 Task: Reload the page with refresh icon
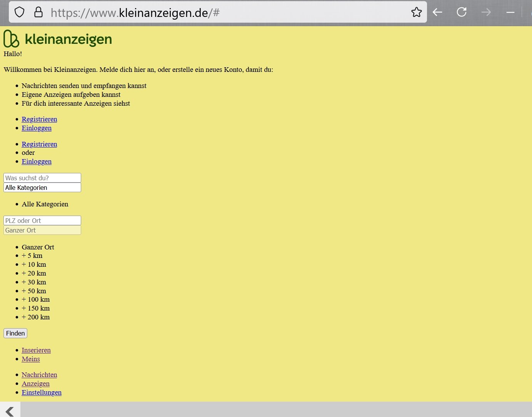(x=462, y=12)
